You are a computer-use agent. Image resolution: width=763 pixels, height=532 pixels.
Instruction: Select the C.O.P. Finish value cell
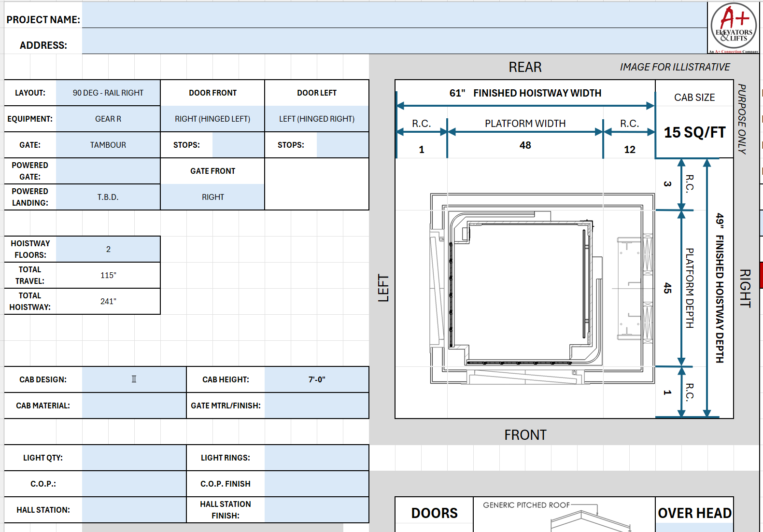pos(317,484)
